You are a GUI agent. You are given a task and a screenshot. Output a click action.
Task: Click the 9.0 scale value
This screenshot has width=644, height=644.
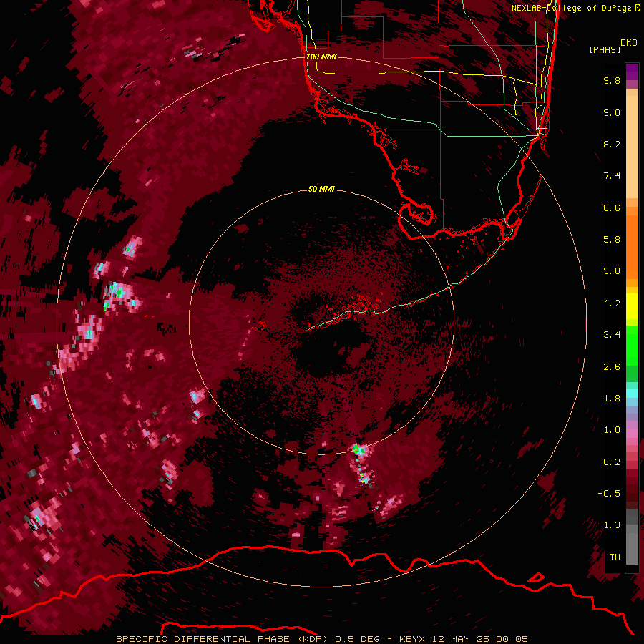click(x=612, y=112)
